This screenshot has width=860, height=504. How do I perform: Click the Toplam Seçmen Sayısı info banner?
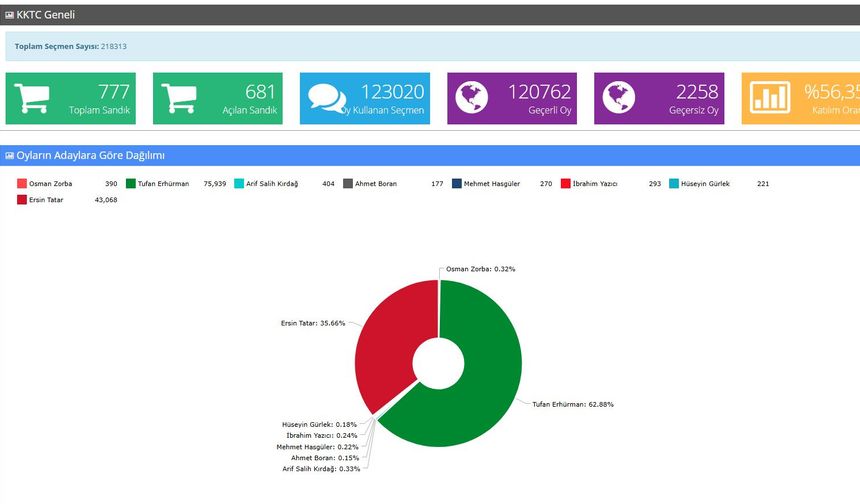430,46
